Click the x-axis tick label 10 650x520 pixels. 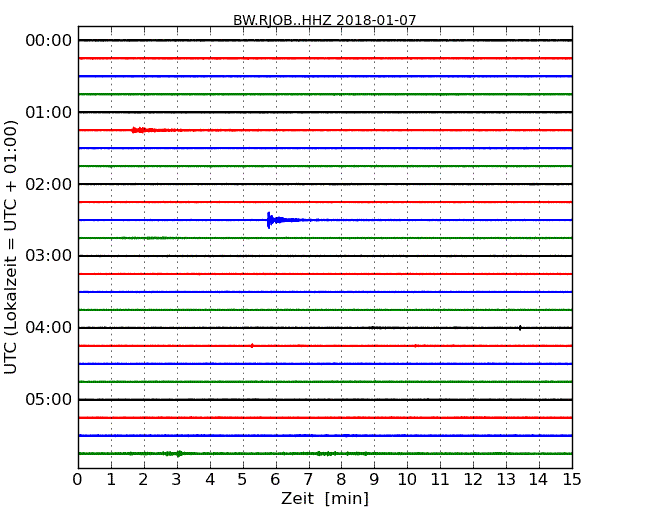click(407, 480)
